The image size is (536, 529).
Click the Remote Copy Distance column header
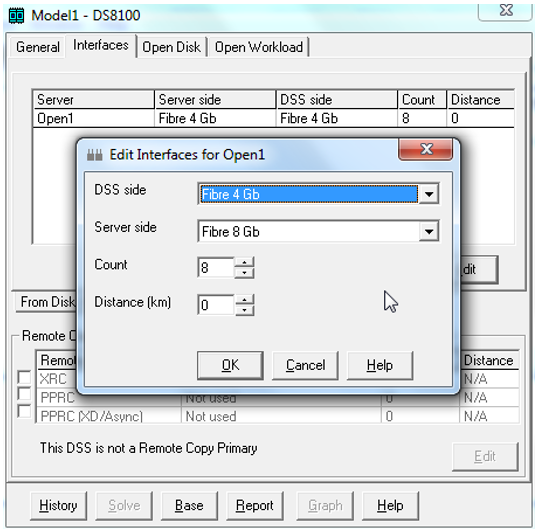pyautogui.click(x=489, y=361)
